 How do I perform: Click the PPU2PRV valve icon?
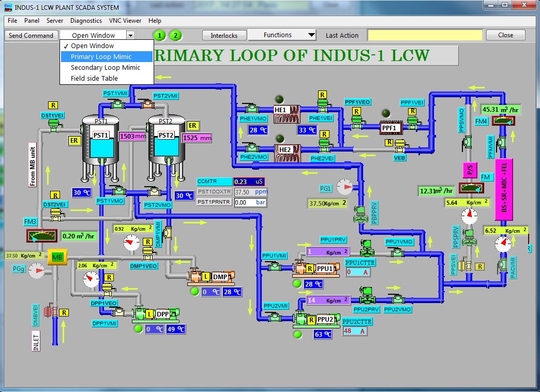click(367, 295)
